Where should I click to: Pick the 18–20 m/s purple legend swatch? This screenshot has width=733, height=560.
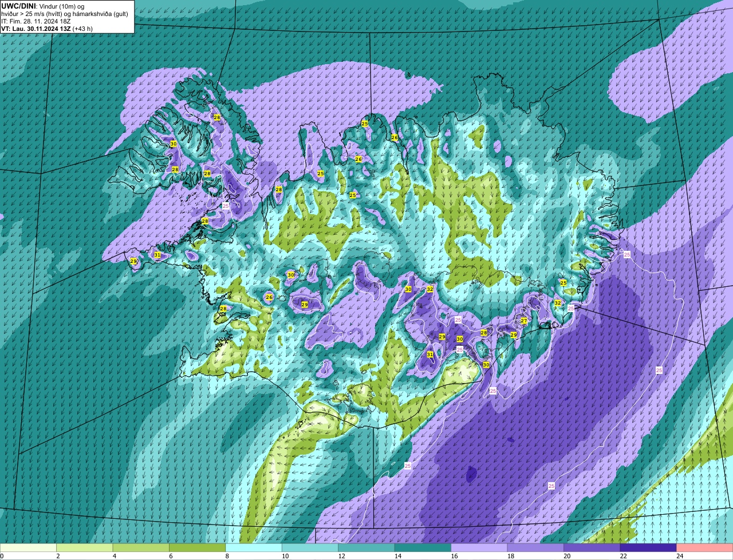[x=535, y=547]
